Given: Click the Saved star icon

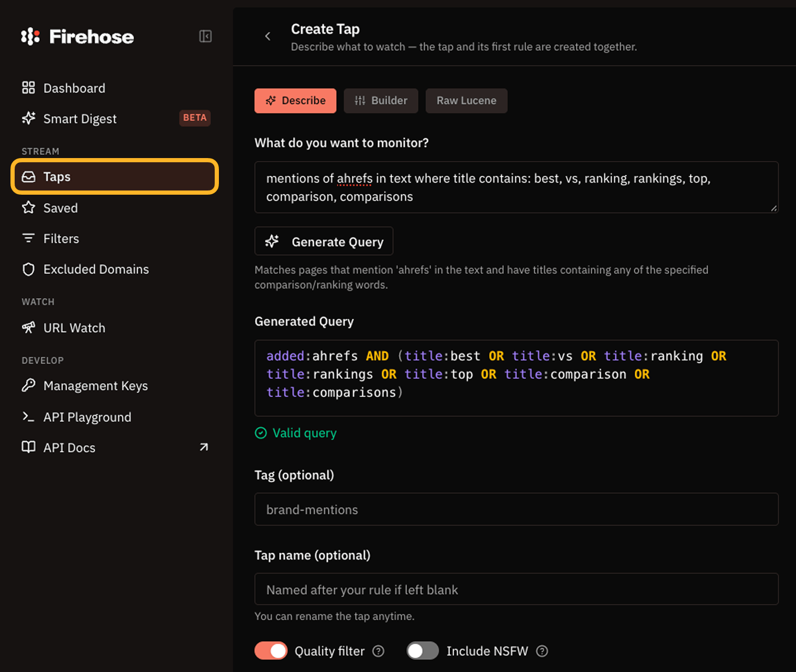Looking at the screenshot, I should [x=28, y=208].
